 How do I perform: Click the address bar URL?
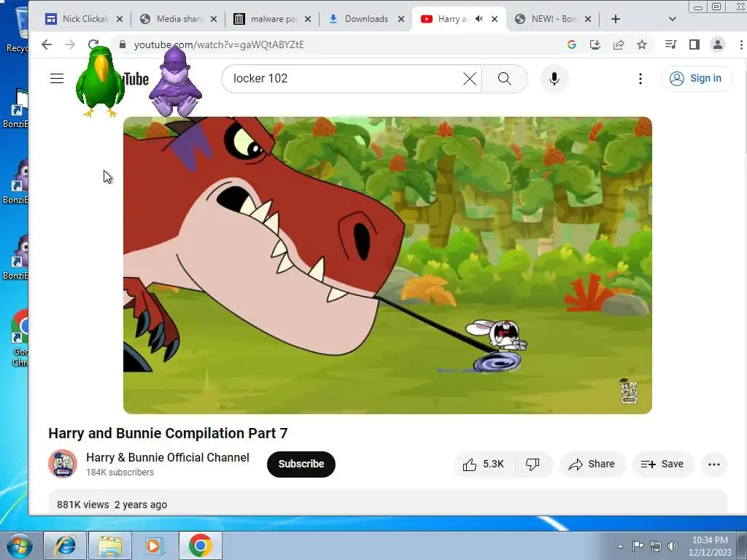click(219, 44)
